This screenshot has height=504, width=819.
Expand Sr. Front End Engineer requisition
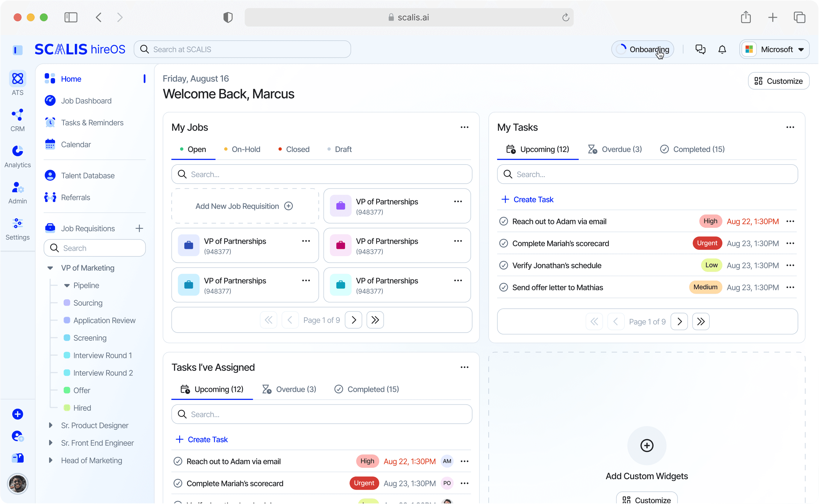50,443
